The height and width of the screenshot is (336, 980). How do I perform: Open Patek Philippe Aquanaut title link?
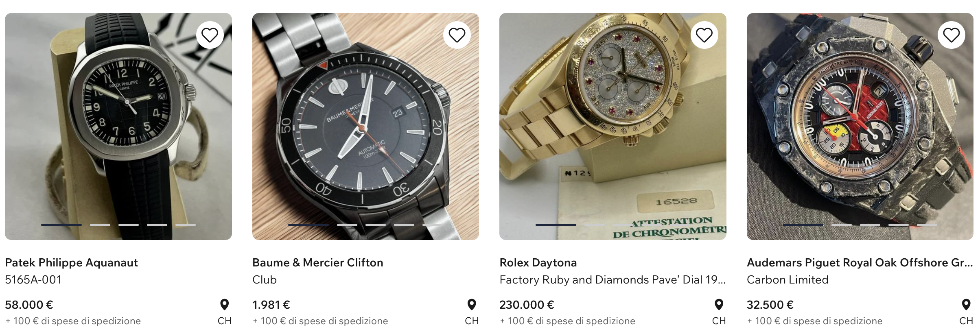71,263
